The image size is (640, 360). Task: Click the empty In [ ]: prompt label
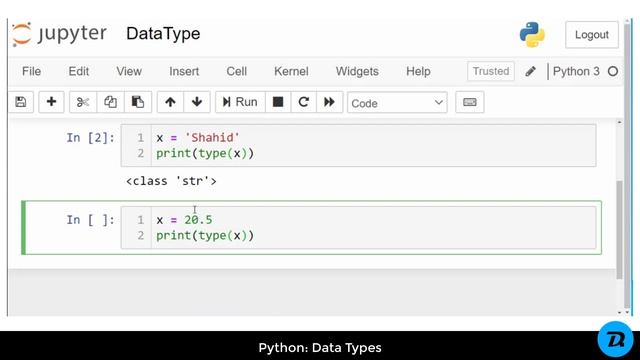coord(91,220)
